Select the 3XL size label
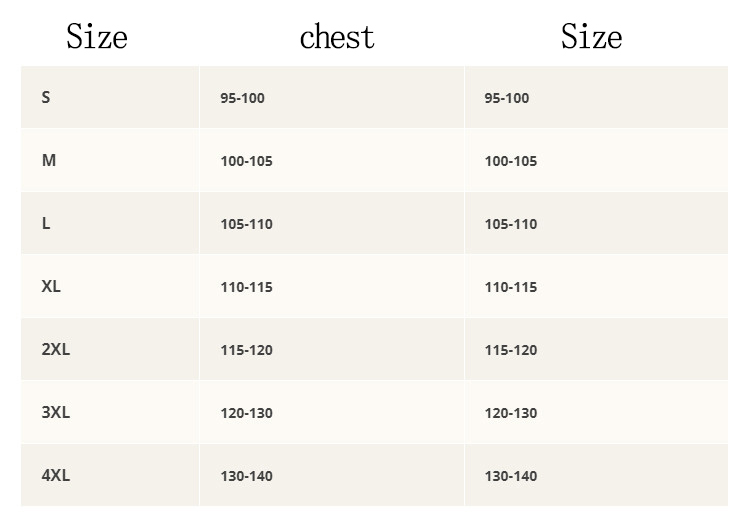 pyautogui.click(x=56, y=412)
